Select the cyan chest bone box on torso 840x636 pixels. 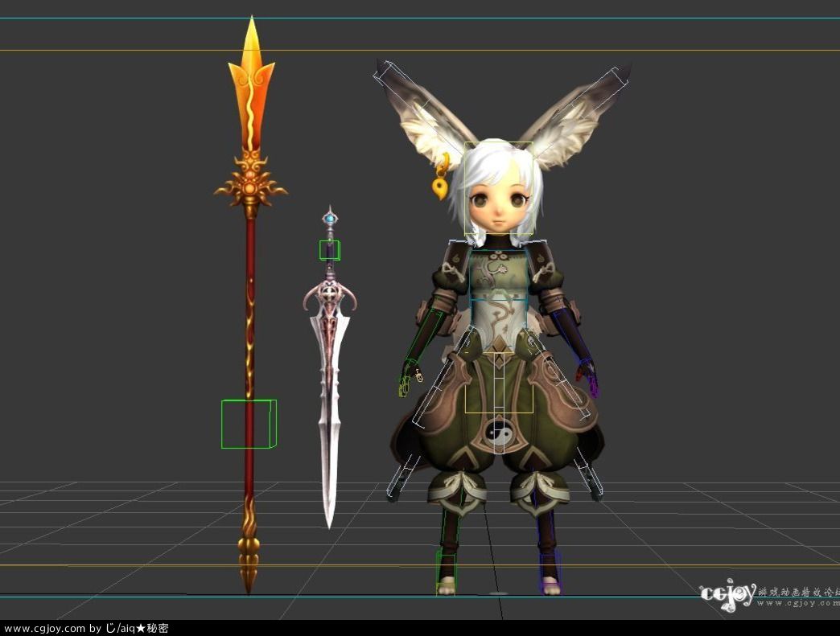click(x=499, y=273)
